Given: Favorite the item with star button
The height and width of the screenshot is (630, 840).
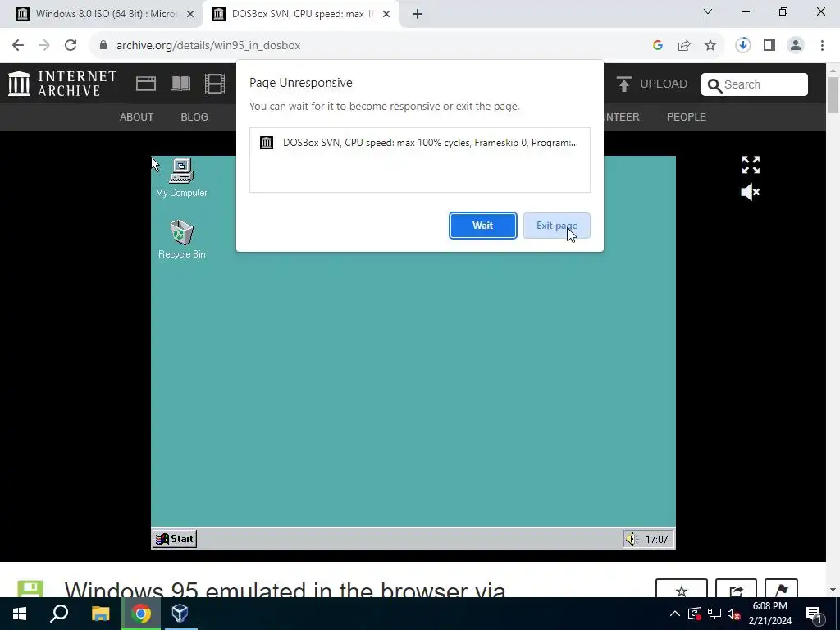Looking at the screenshot, I should [x=682, y=588].
